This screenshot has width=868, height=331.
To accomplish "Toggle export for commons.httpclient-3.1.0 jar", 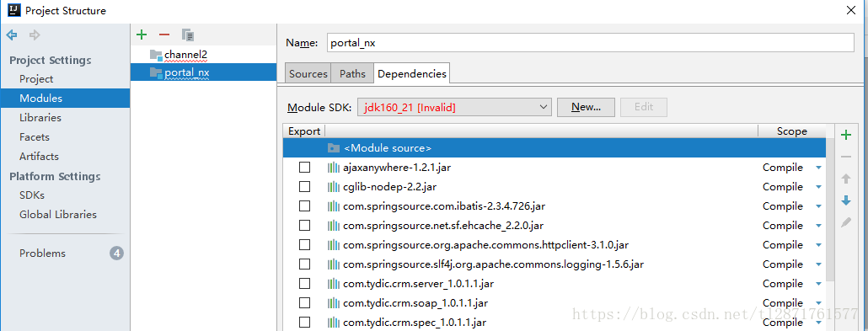I will tap(304, 244).
